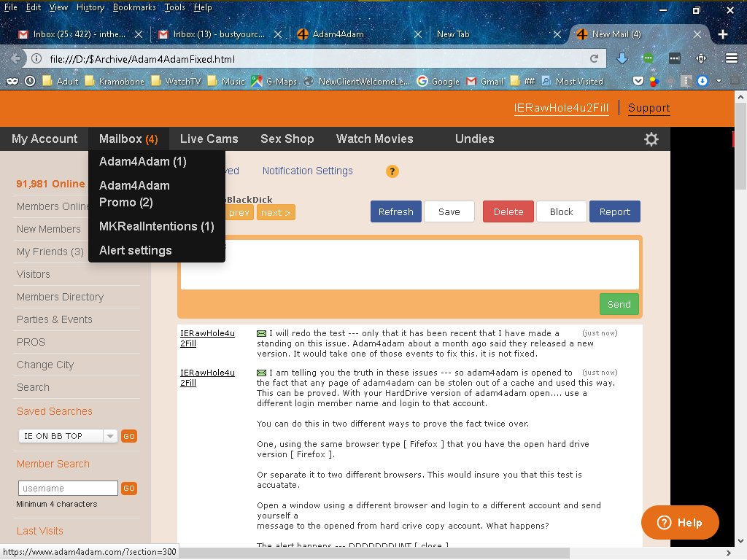The image size is (747, 560).
Task: Click the Pocket icon in bookmarks bar
Action: 638,82
